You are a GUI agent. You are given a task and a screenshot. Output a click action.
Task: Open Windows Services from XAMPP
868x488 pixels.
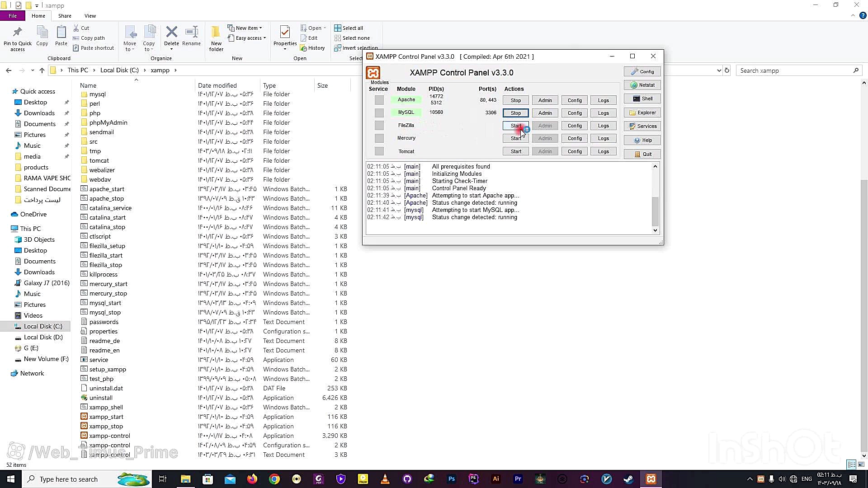pos(642,126)
